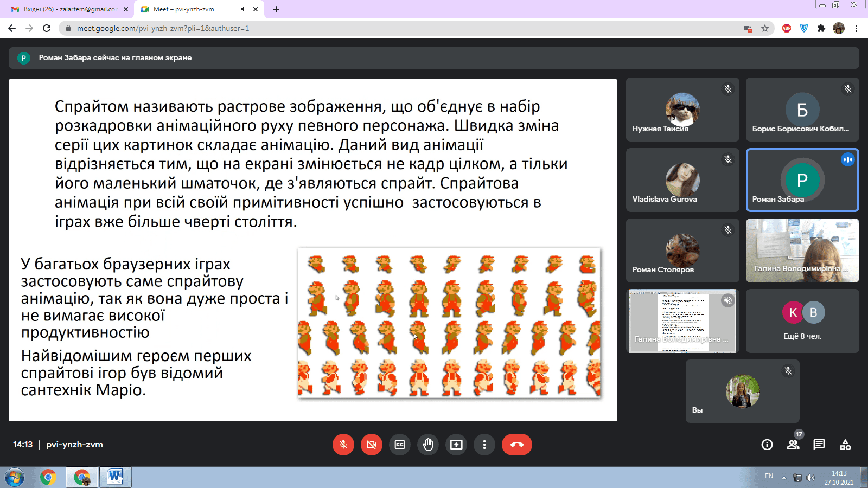868x488 pixels.
Task: Open the camera blocked indicator in the address bar
Action: pos(748,29)
